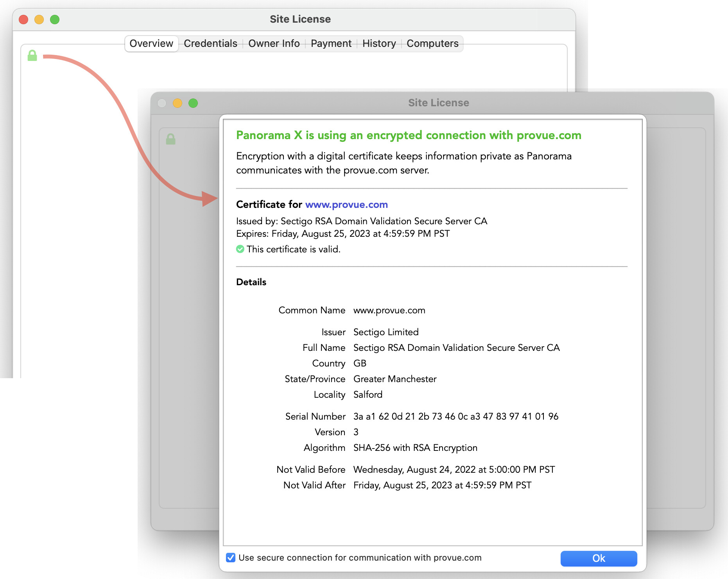The width and height of the screenshot is (728, 579).
Task: Click the Issuer value Sectigo Limited
Action: [386, 332]
